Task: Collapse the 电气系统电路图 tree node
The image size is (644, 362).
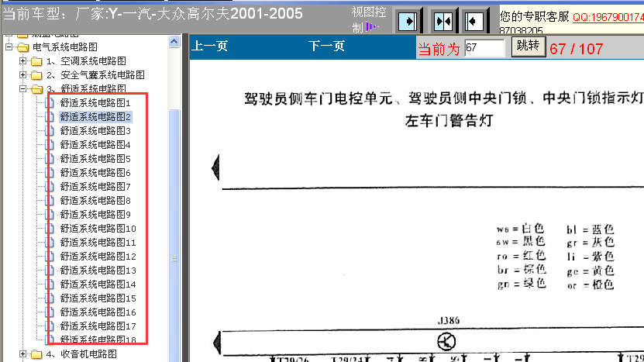Action: tap(9, 47)
